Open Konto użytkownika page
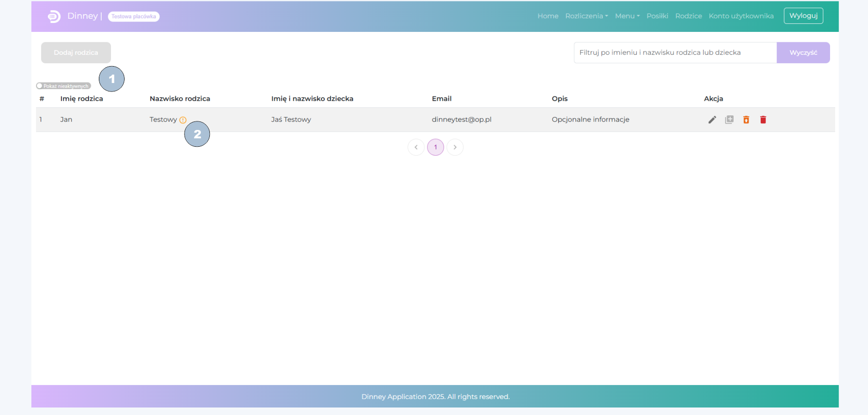Viewport: 868px width, 415px height. (741, 16)
